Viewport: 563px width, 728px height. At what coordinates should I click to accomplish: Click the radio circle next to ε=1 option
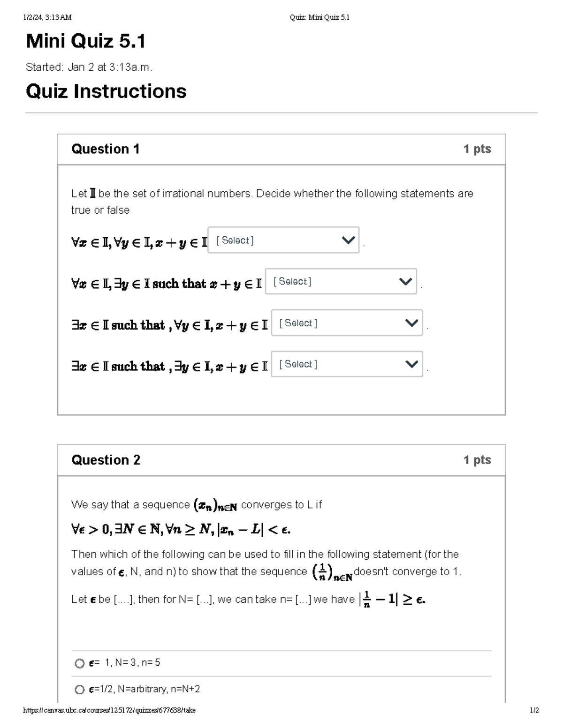79,663
